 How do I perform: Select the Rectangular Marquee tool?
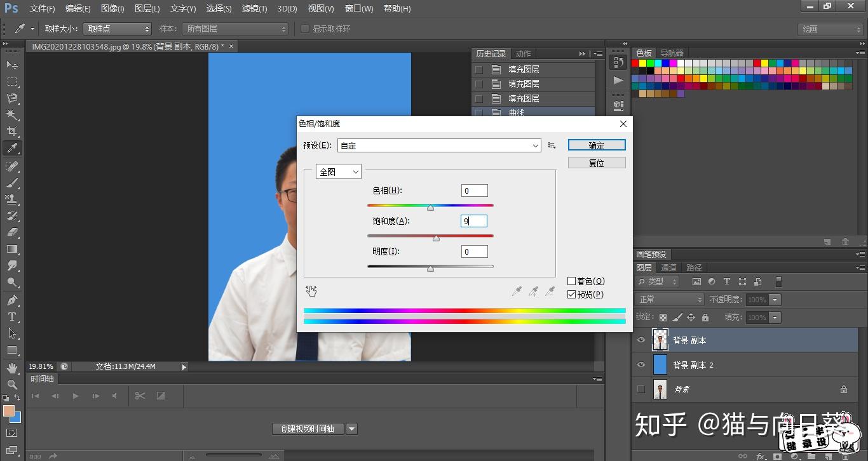pyautogui.click(x=12, y=82)
